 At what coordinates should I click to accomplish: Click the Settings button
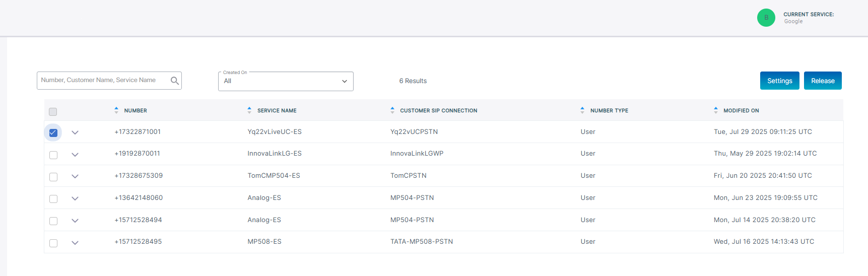(x=779, y=81)
